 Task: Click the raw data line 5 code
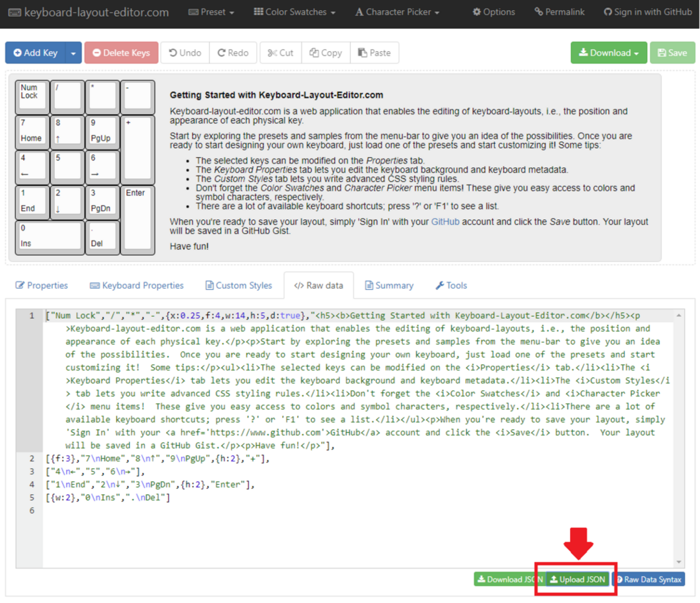(x=108, y=497)
